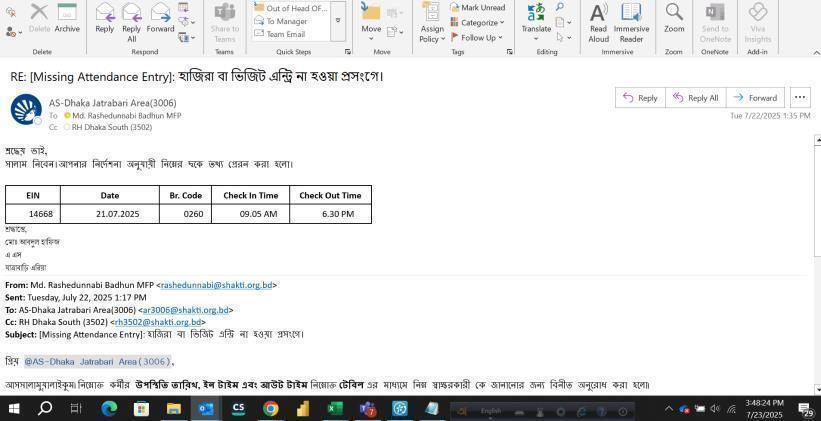Expand the Quick Steps gallery

pos(338,21)
